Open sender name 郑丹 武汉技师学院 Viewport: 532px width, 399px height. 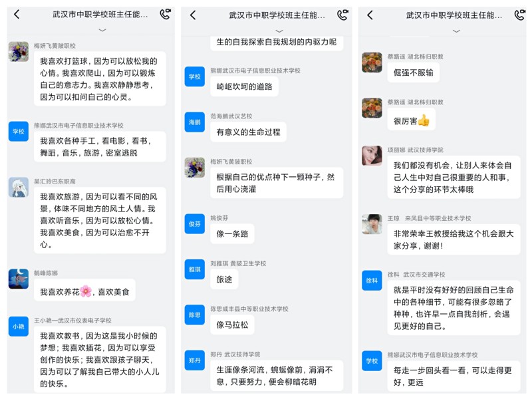[235, 354]
